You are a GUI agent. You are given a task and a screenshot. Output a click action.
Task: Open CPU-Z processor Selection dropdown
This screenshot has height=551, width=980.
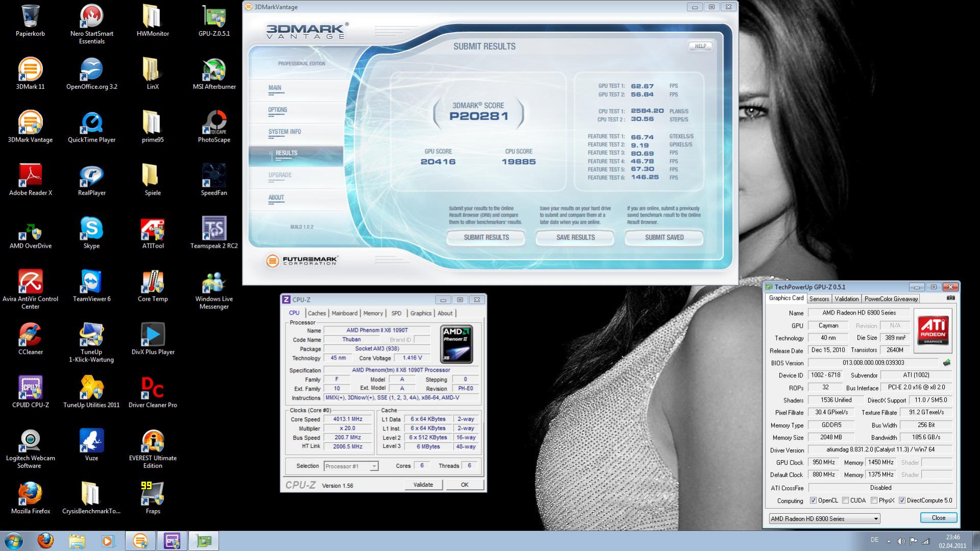tap(351, 466)
